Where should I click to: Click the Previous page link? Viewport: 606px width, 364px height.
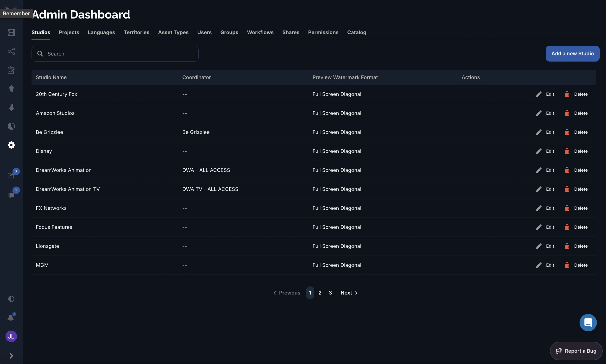(287, 293)
